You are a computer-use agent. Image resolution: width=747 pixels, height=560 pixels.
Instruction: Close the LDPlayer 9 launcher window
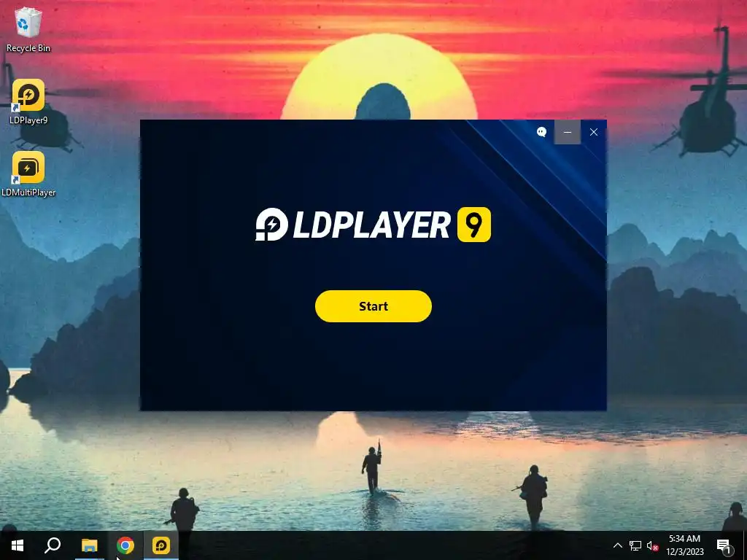click(x=594, y=132)
